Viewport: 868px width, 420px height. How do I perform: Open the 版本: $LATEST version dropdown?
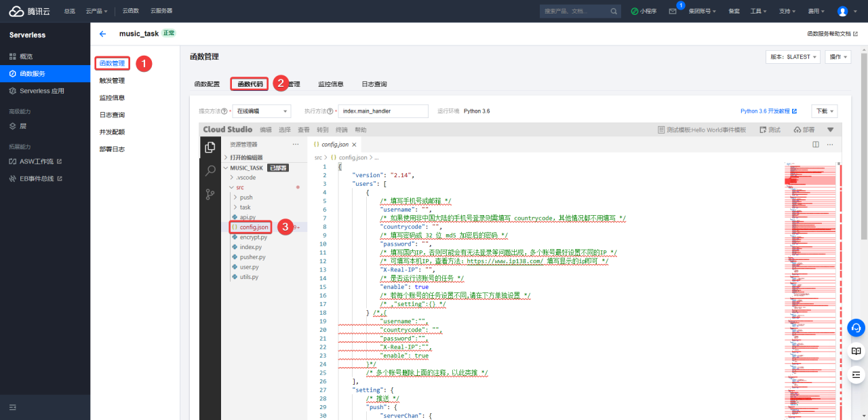click(x=793, y=57)
